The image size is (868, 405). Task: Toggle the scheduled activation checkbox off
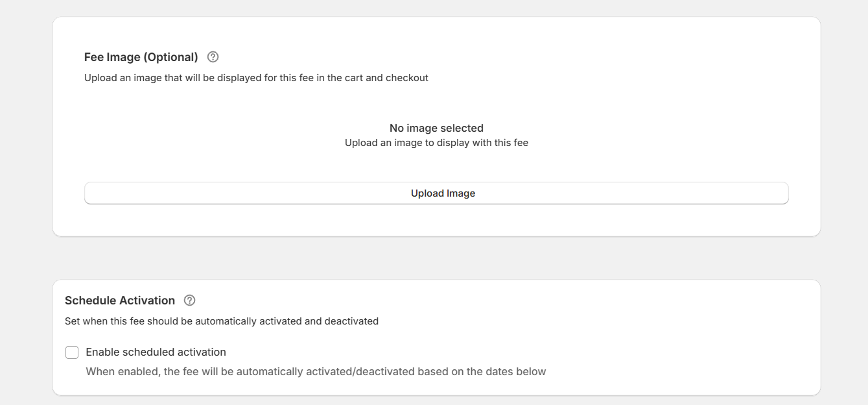(x=72, y=352)
